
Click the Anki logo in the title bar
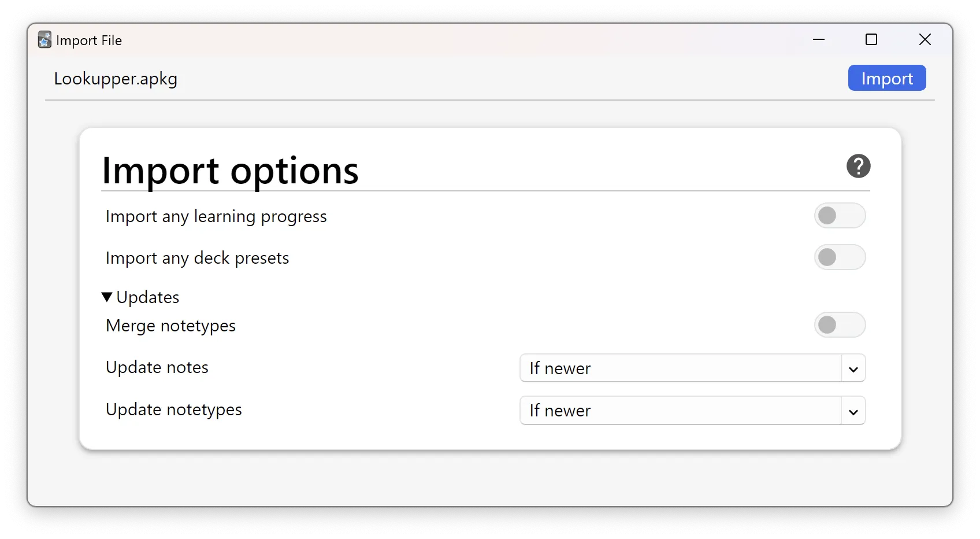[44, 40]
